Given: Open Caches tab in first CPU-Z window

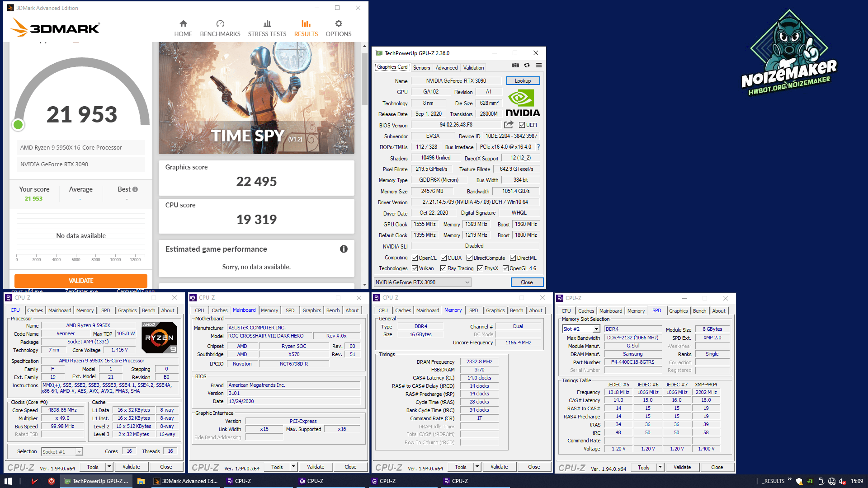Looking at the screenshot, I should (x=35, y=310).
